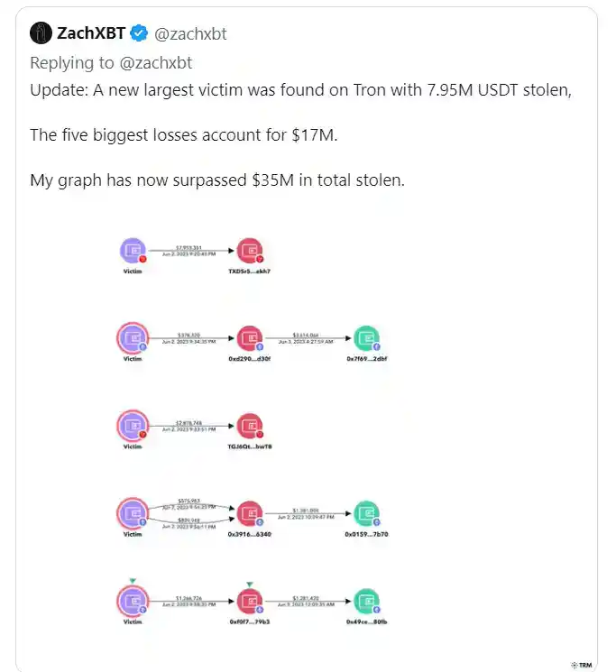Select the green 0x0159...7b70 wallet node
Image resolution: width=616 pixels, height=672 pixels.
366,513
